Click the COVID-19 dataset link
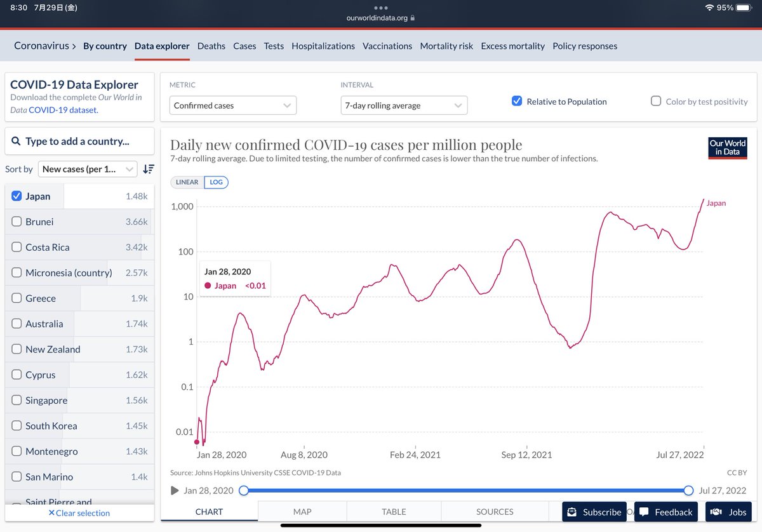Image resolution: width=762 pixels, height=532 pixels. coord(63,110)
